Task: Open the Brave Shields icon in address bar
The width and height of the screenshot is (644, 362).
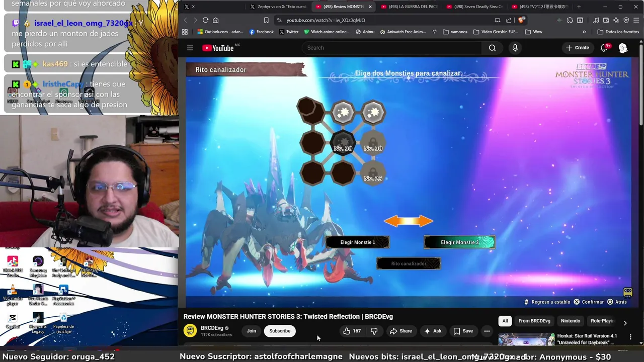Action: pos(521,20)
